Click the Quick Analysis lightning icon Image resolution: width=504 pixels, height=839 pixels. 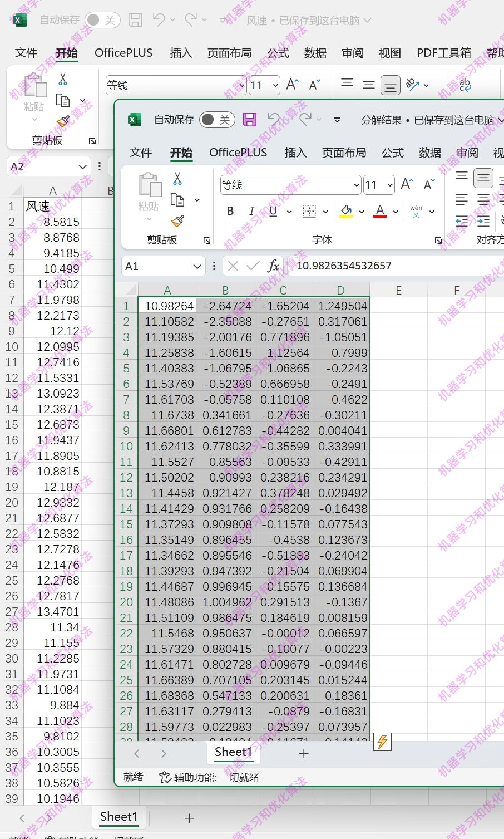point(382,742)
